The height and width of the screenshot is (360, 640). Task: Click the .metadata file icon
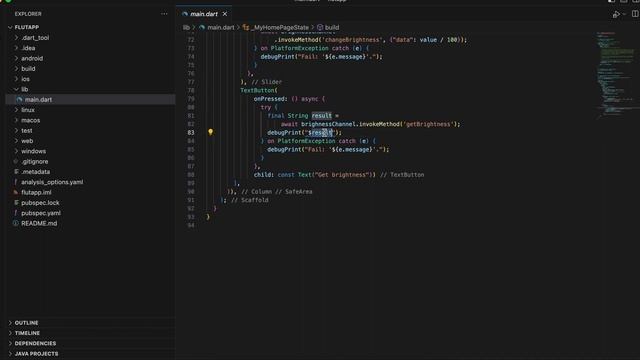(x=16, y=172)
